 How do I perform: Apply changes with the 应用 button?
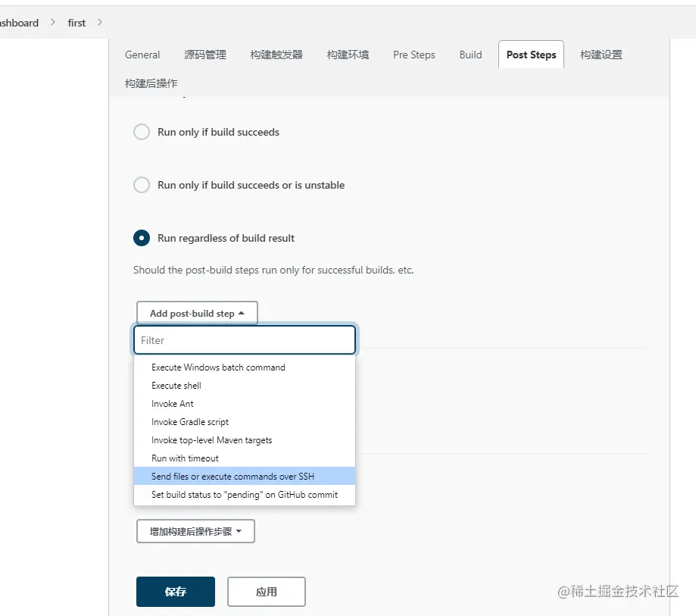pos(267,592)
